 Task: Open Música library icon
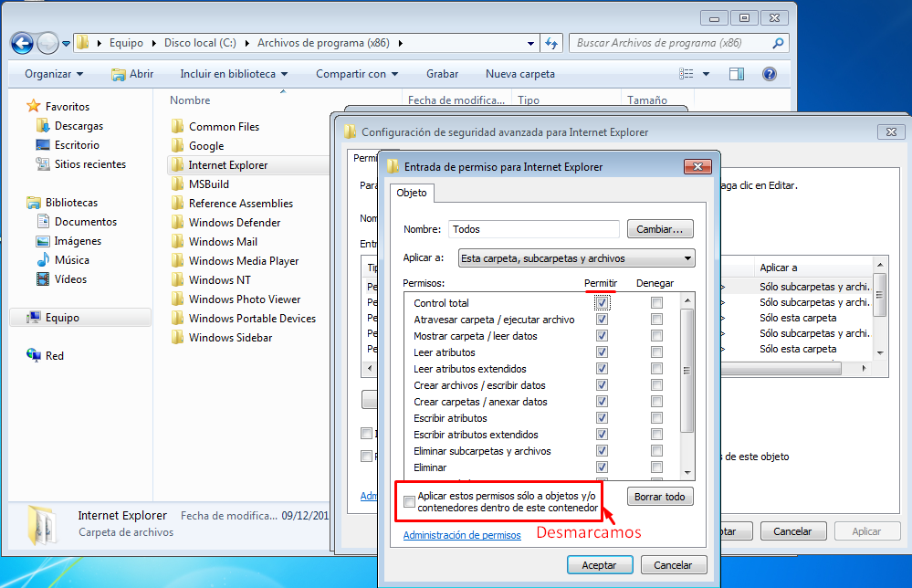click(43, 260)
